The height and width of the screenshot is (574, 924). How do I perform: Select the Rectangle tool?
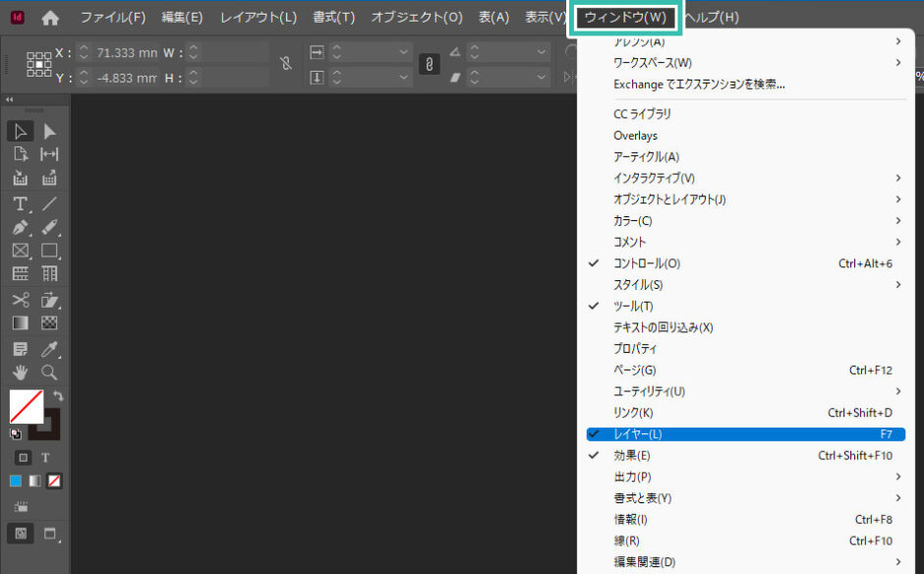click(x=49, y=251)
